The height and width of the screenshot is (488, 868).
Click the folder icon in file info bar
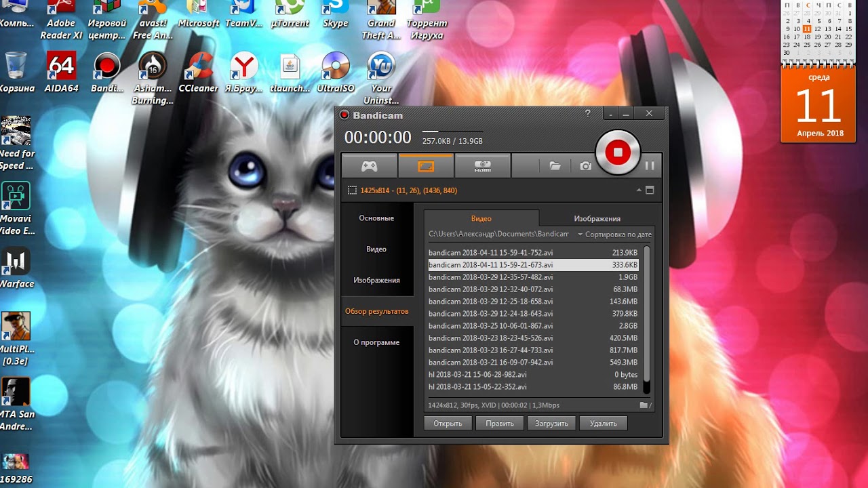(644, 405)
